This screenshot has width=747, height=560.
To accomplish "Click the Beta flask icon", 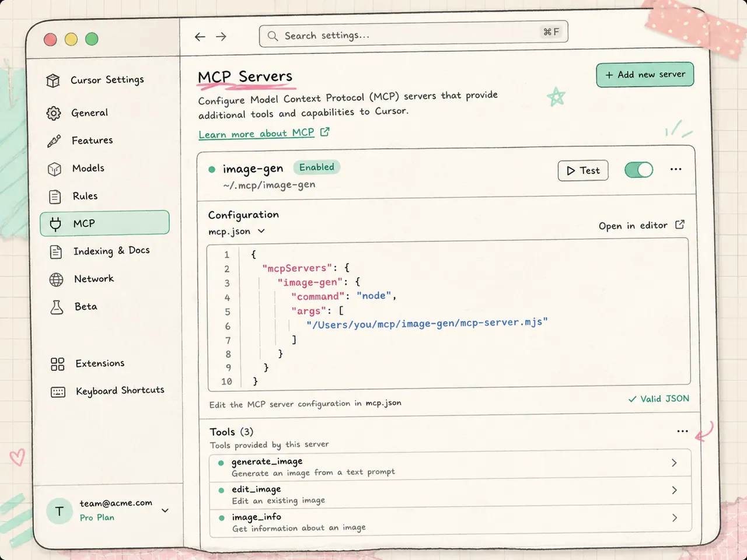I will point(57,307).
